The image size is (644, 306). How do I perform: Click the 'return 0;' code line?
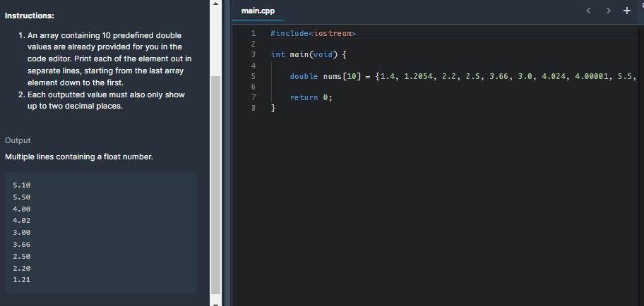pyautogui.click(x=311, y=97)
